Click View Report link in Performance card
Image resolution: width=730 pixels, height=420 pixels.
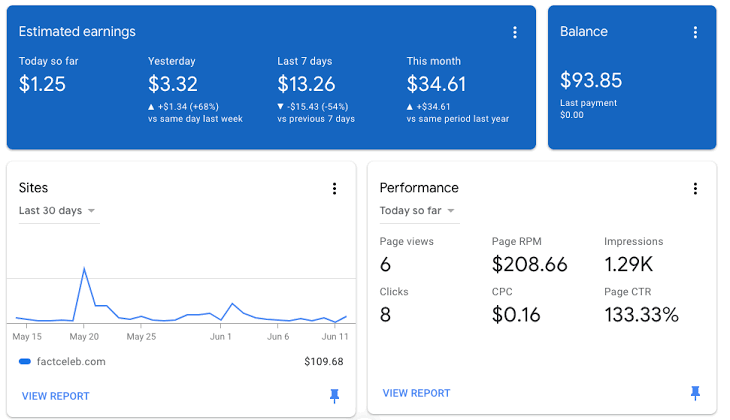pyautogui.click(x=416, y=393)
